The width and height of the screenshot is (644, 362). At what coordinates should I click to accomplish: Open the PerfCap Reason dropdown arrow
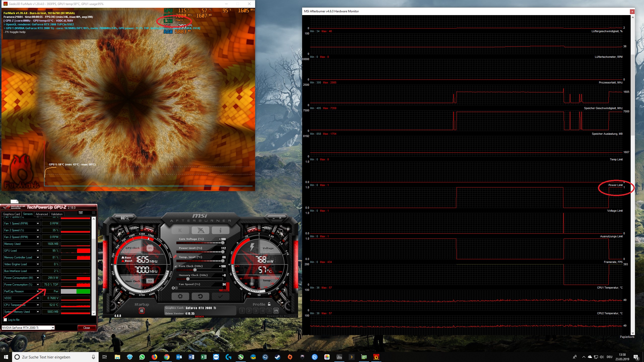click(38, 291)
